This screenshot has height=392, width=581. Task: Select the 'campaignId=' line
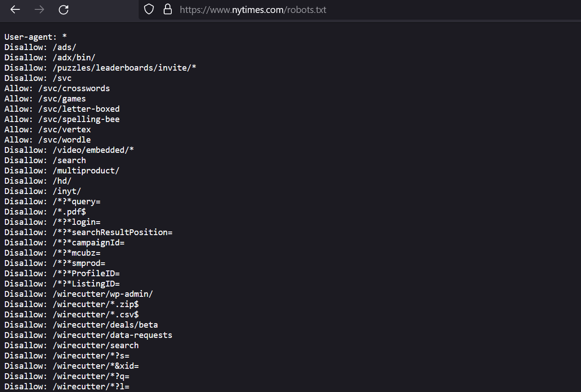[64, 242]
